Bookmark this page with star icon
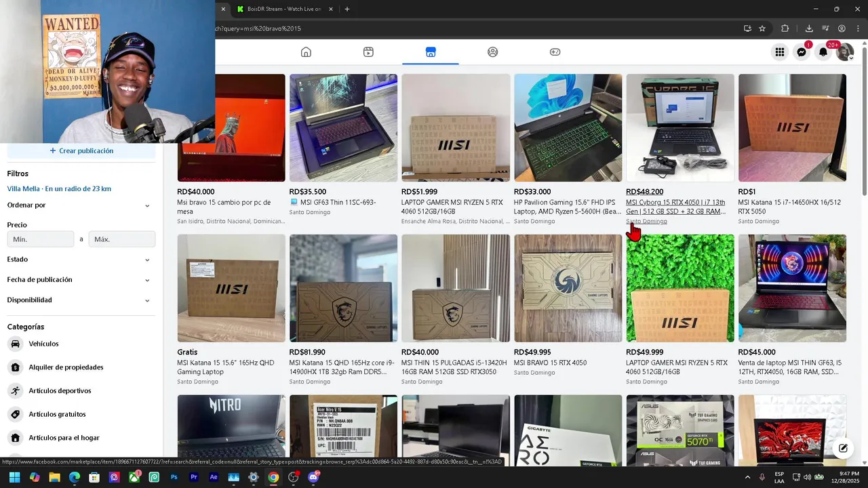868x488 pixels. [x=762, y=28]
